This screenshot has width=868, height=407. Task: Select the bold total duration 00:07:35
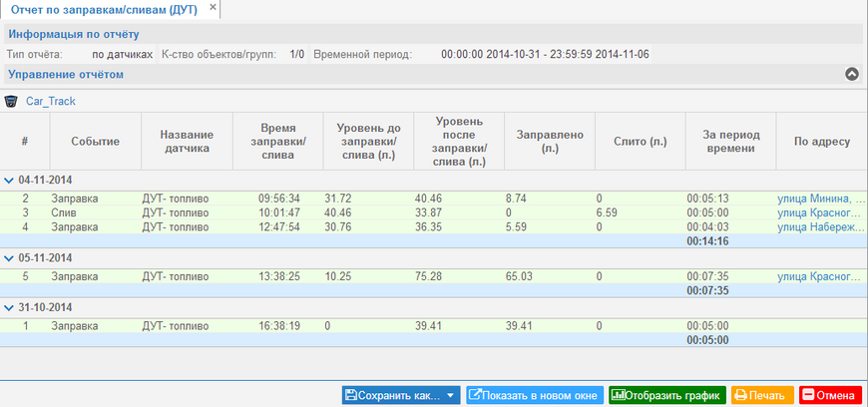[708, 290]
